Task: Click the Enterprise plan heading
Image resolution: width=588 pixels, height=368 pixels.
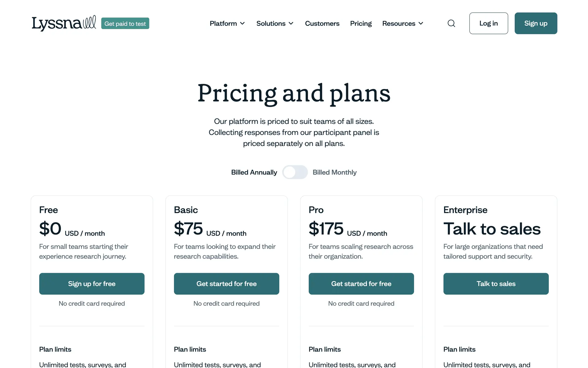Action: tap(465, 210)
